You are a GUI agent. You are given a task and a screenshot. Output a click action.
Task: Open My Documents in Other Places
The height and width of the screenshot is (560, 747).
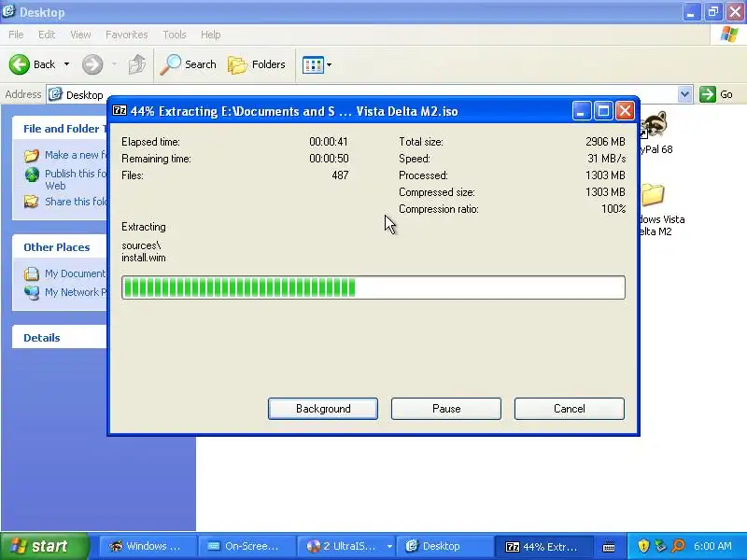[75, 273]
